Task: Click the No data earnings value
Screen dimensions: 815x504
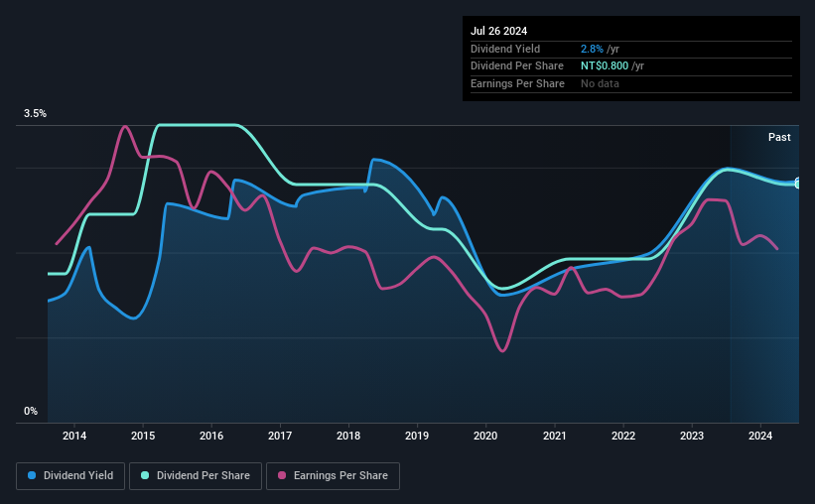Action: [x=600, y=83]
